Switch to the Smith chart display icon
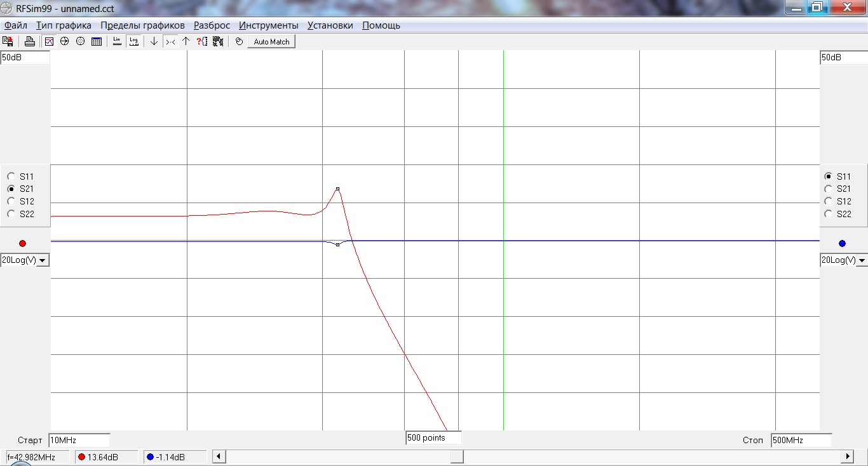 [64, 41]
